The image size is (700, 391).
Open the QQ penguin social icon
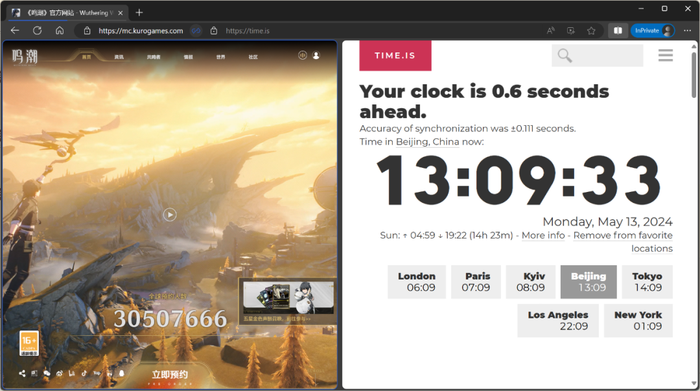[x=121, y=374]
